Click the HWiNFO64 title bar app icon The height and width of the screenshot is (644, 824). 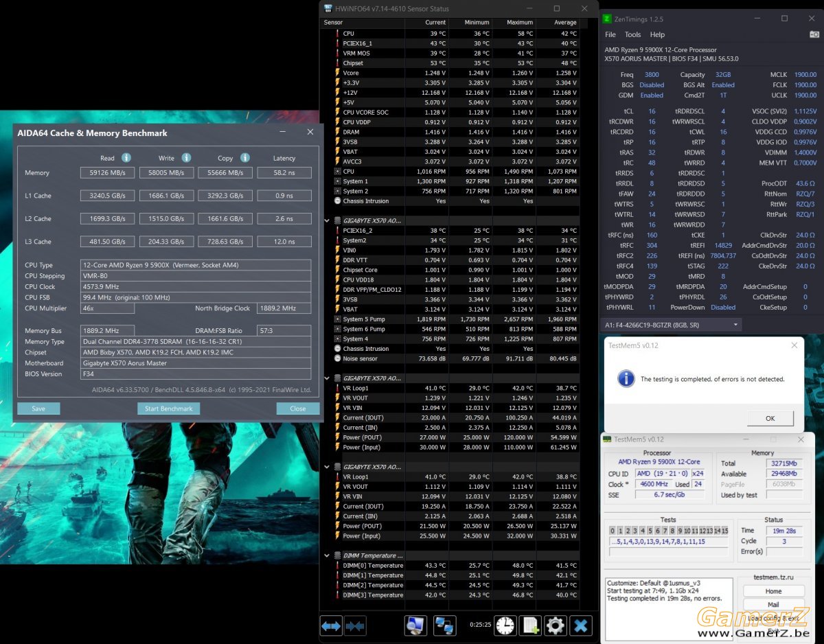pos(328,9)
